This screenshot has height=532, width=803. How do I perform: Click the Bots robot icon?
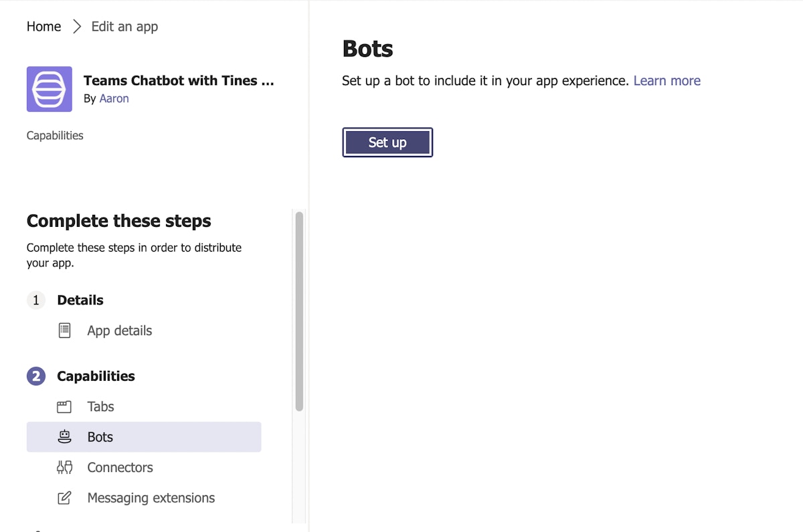click(64, 437)
